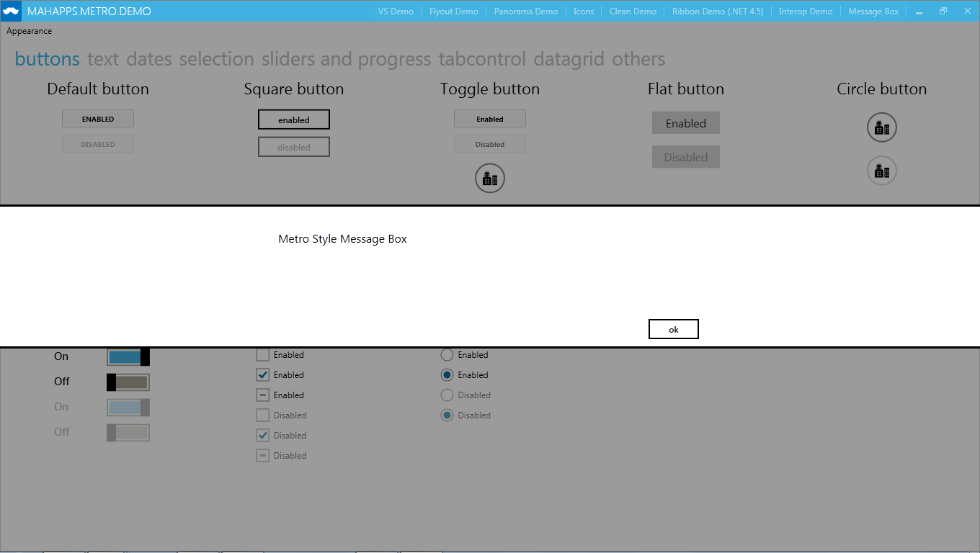Click the MAHAPPS.METRO.DEMO window title
The height and width of the screenshot is (553, 980).
click(x=89, y=12)
